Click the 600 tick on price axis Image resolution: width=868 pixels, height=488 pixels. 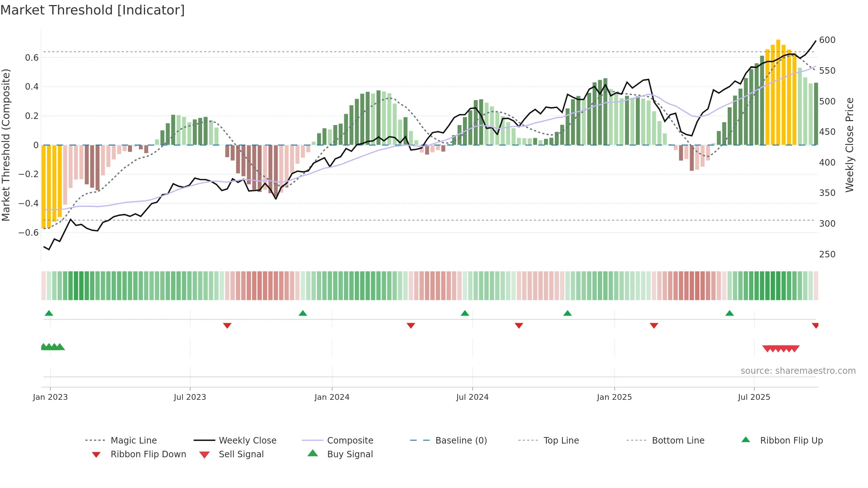[827, 40]
